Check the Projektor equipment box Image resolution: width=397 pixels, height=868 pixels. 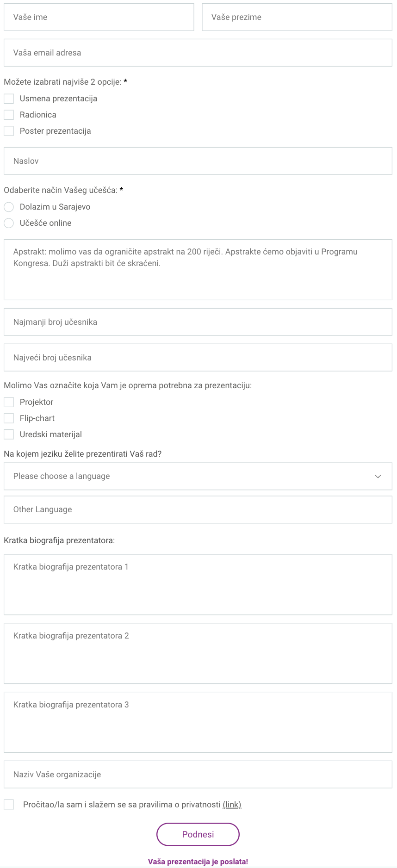pos(9,402)
